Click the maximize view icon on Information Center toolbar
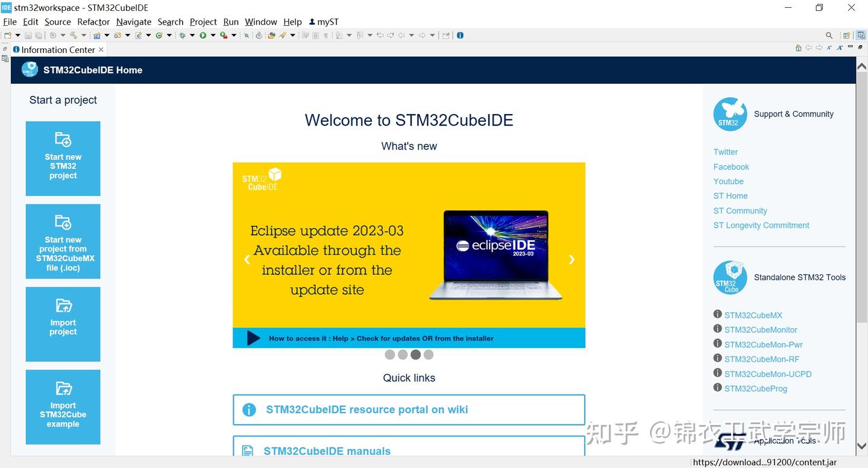 coord(860,47)
